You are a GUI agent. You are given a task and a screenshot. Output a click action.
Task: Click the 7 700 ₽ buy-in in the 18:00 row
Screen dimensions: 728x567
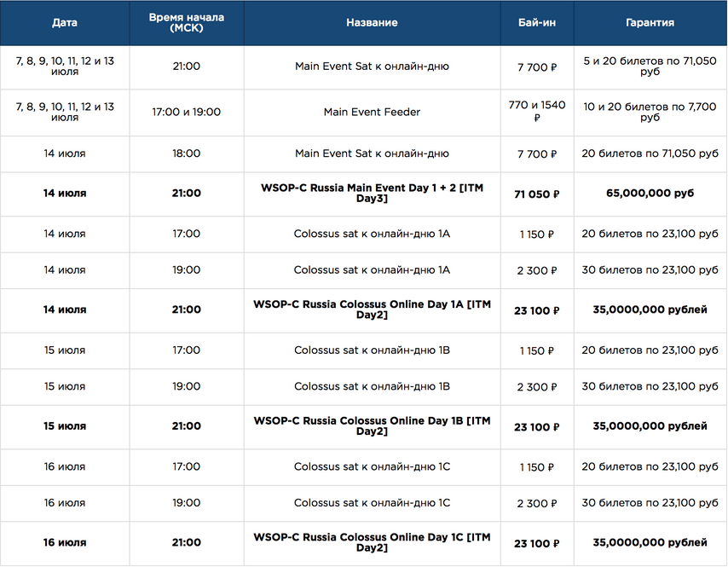(x=537, y=154)
